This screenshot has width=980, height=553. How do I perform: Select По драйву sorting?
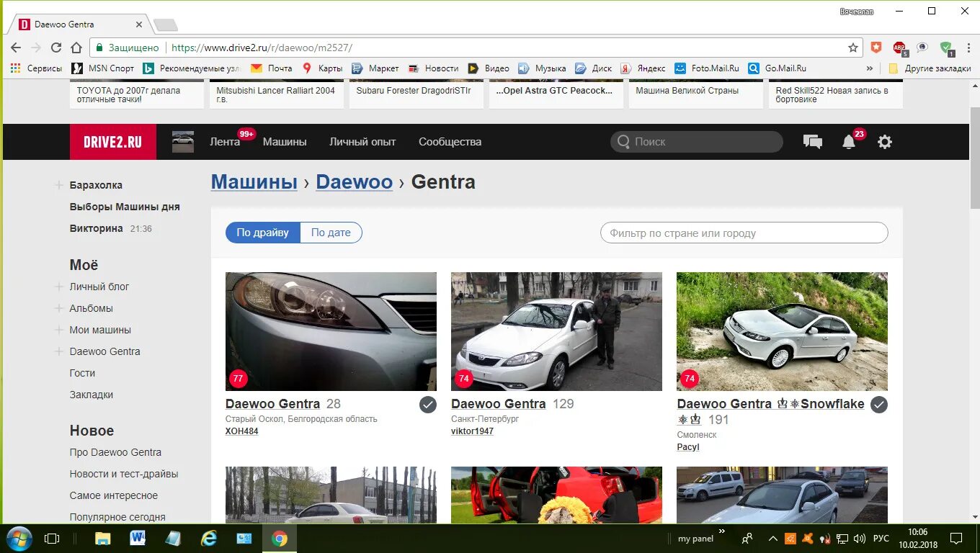[263, 233]
